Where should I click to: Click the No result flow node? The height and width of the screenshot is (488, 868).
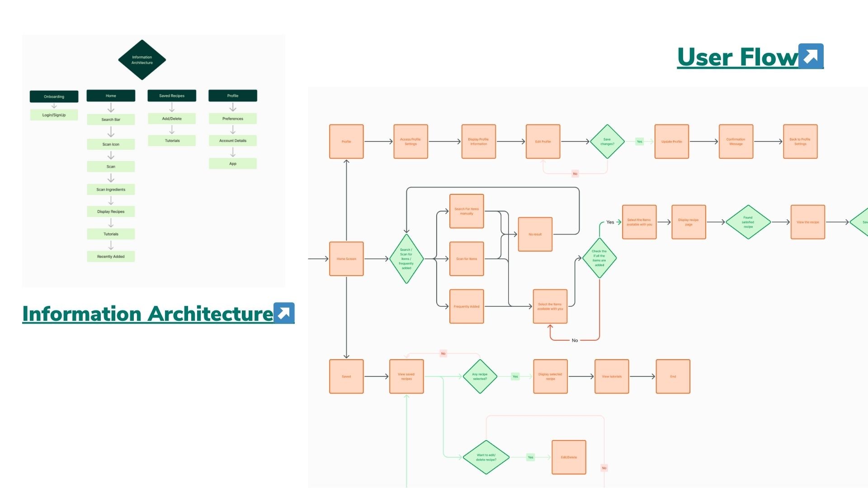[x=535, y=235]
